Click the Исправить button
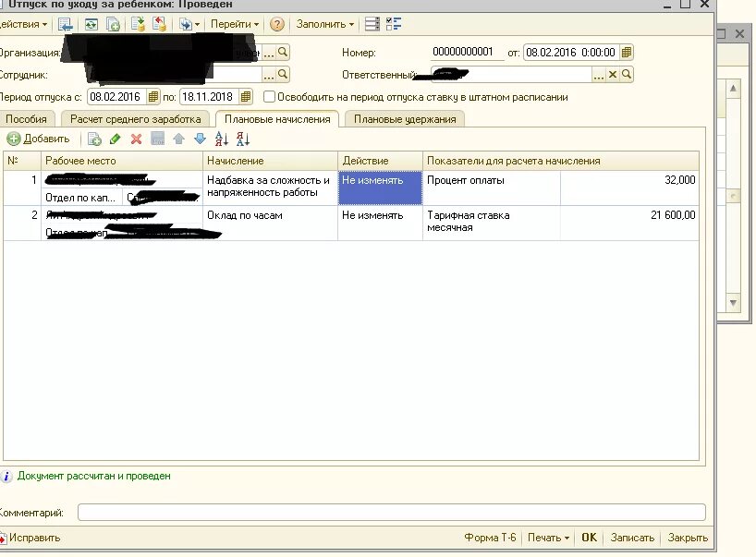 [x=30, y=538]
